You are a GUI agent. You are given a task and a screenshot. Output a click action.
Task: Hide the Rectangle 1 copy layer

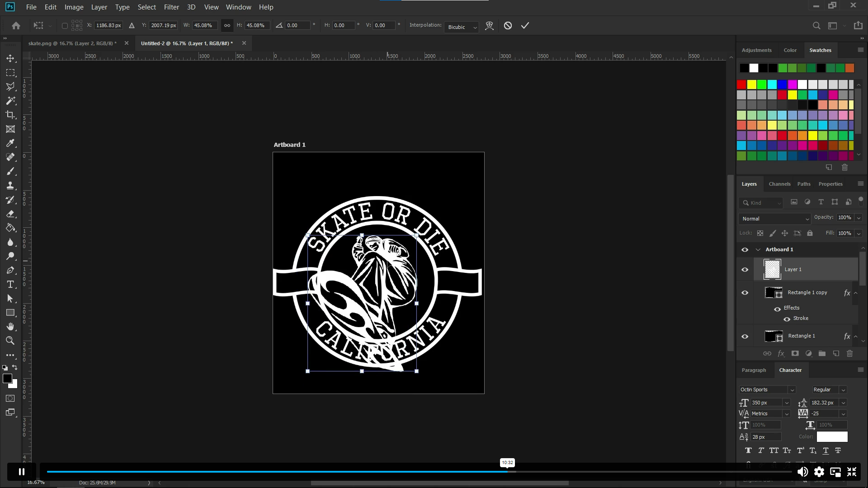(745, 292)
